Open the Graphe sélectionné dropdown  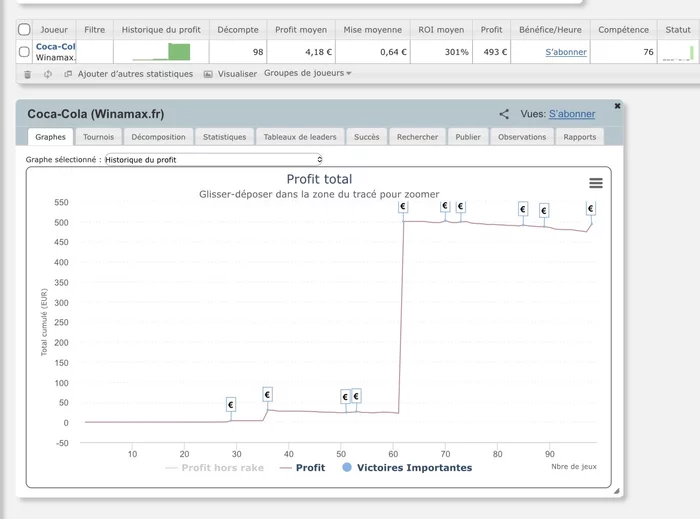tap(213, 160)
